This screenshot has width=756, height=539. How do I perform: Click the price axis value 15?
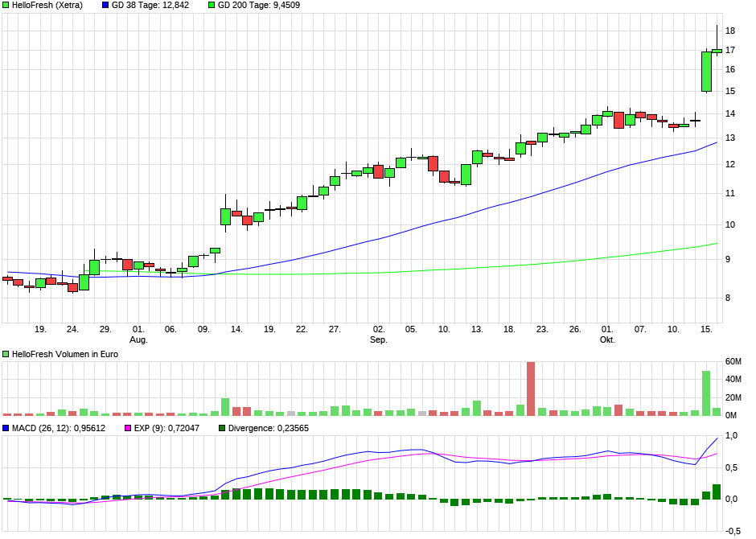(730, 91)
